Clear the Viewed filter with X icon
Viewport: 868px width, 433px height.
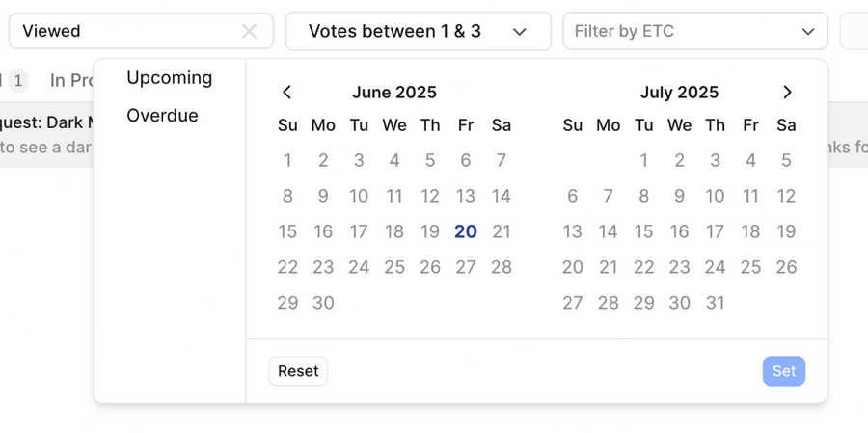tap(249, 32)
